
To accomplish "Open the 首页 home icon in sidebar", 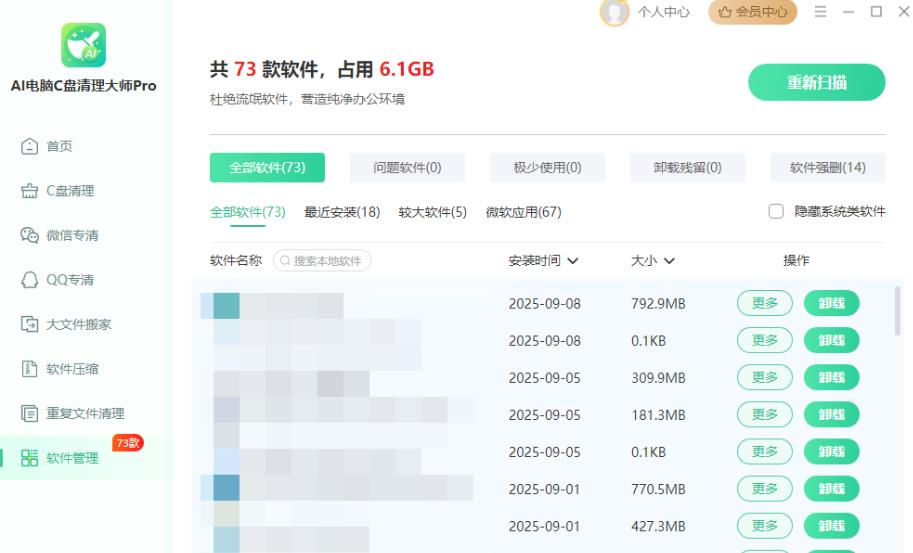I will [x=29, y=146].
